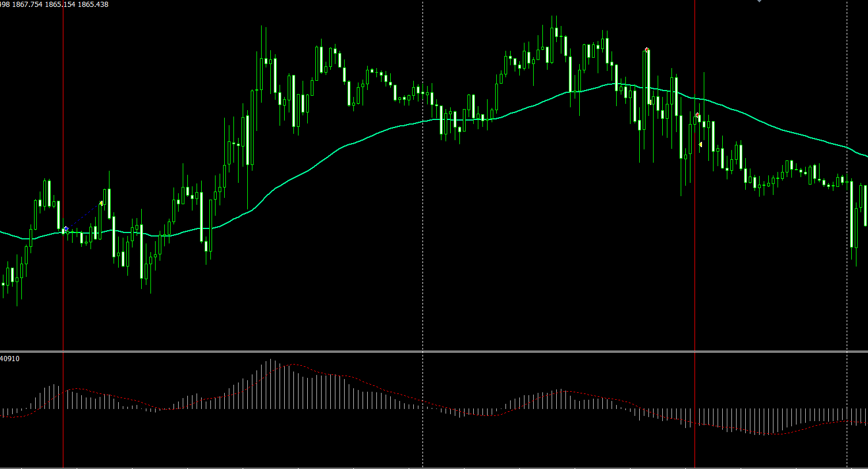
Task: Click the border between price chart and indicator window
Action: click(x=434, y=351)
